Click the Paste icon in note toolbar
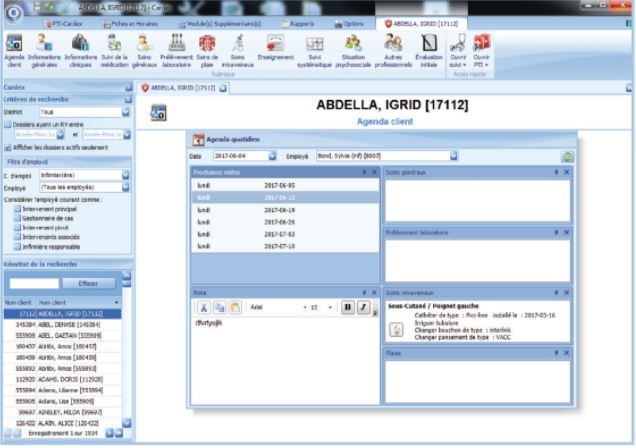Image resolution: width=636 pixels, height=448 pixels. click(235, 308)
